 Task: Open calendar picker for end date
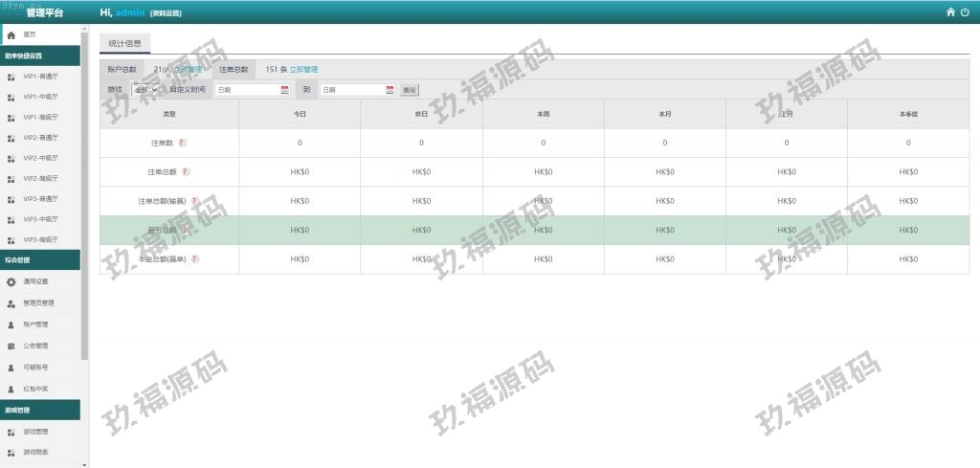(x=390, y=90)
